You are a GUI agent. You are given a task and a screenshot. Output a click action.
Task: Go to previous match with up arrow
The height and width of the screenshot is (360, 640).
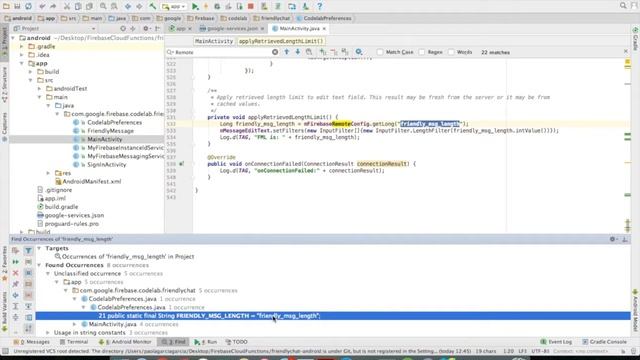coord(287,52)
